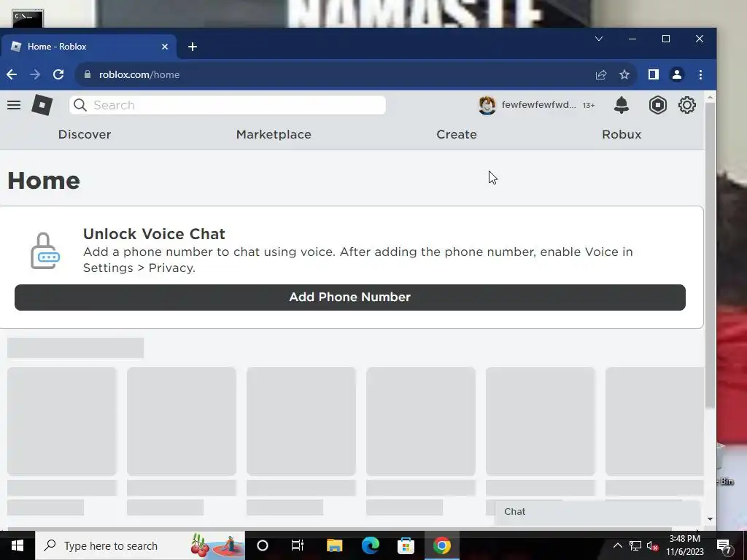Open the Chat panel header
747x560 pixels.
597,511
